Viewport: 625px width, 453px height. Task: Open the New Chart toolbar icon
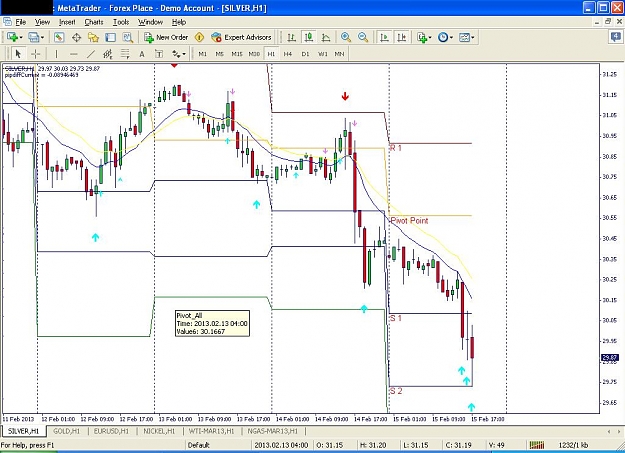coord(12,37)
